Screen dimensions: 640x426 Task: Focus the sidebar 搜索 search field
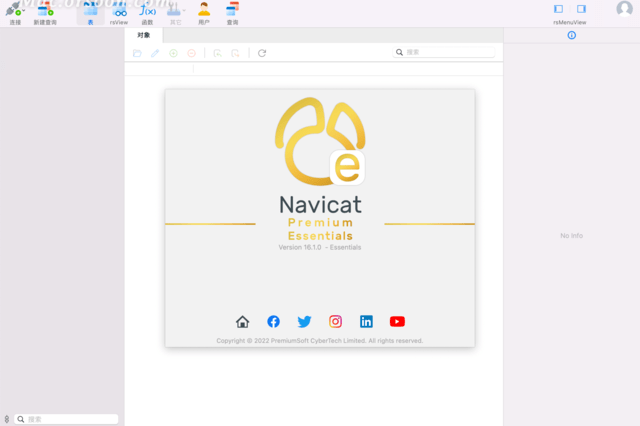pyautogui.click(x=66, y=419)
